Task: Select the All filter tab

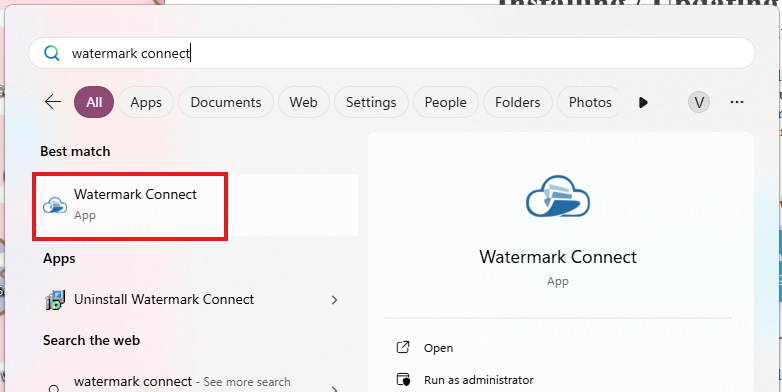Action: [94, 102]
